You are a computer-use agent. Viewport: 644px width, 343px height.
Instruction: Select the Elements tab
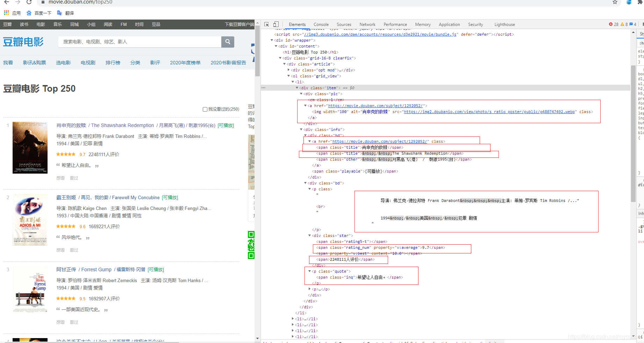tap(297, 24)
